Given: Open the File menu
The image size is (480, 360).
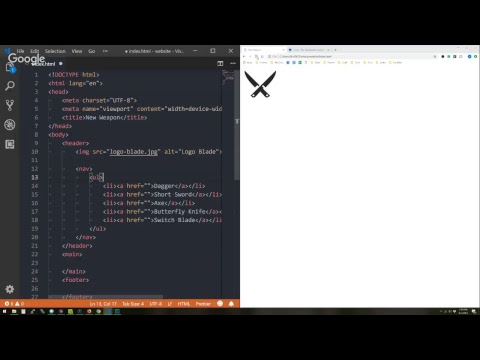Looking at the screenshot, I should [20, 51].
